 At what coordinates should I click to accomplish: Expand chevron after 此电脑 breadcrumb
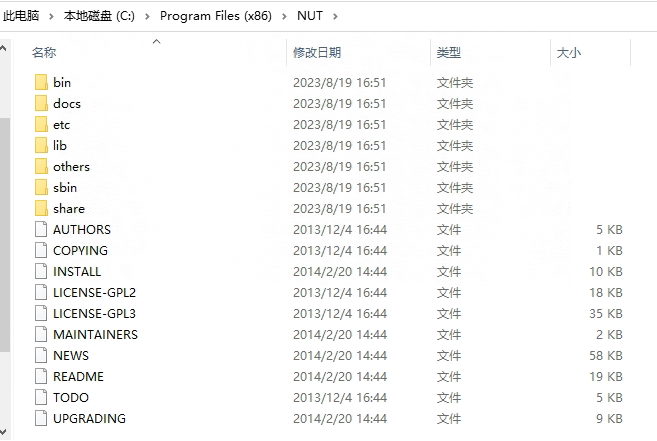51,16
